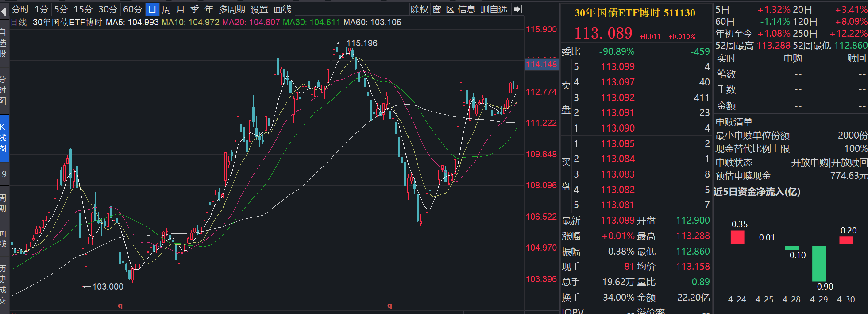Click the left back arrow icon
The image size is (868, 314).
[x=4, y=11]
